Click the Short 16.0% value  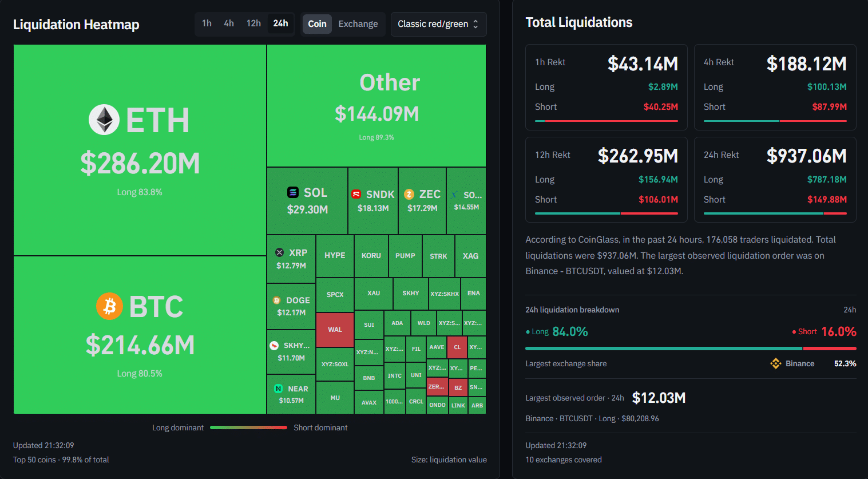point(839,332)
